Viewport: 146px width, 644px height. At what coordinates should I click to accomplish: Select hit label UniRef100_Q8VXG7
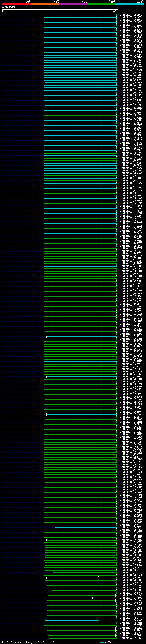coord(131,620)
